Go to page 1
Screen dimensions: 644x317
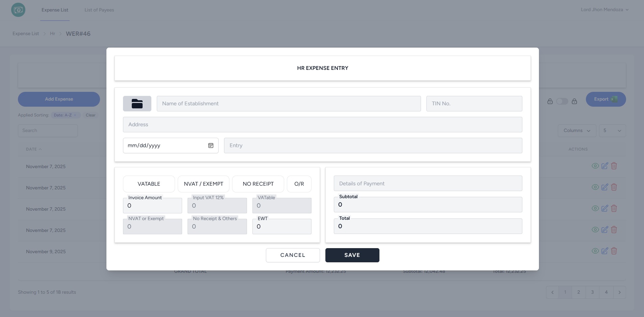(x=565, y=292)
